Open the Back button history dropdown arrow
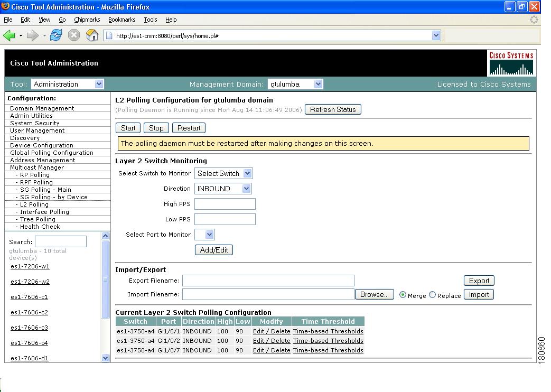 click(x=21, y=35)
